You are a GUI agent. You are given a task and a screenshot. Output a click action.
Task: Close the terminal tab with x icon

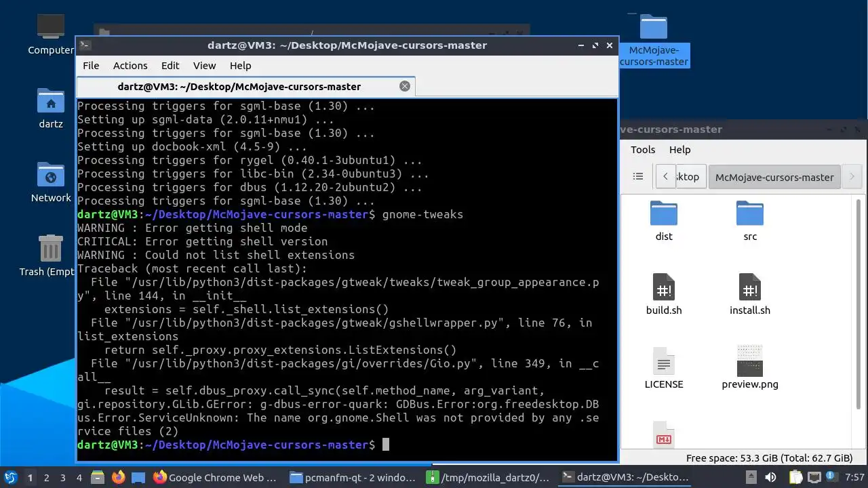click(x=405, y=86)
